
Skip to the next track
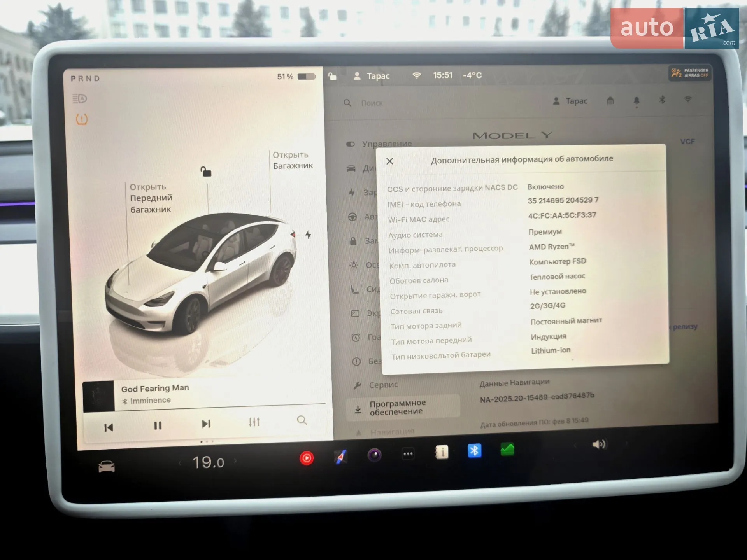point(206,424)
